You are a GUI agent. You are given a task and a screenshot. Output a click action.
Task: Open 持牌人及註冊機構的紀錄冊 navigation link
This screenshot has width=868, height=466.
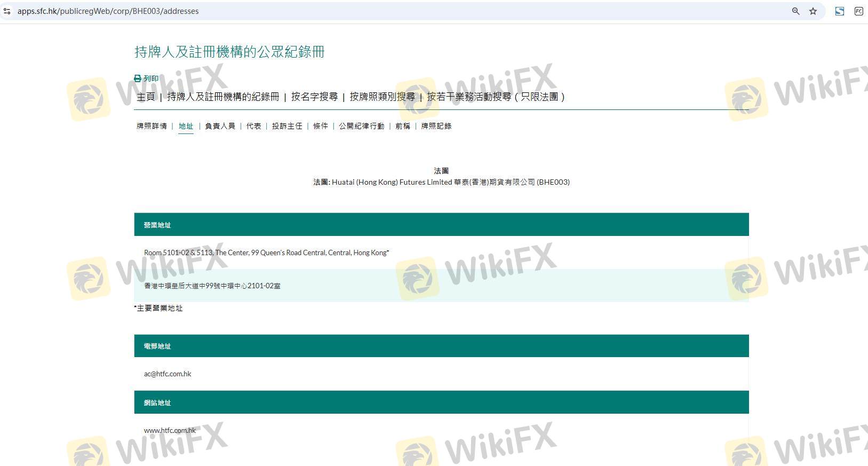click(x=223, y=97)
